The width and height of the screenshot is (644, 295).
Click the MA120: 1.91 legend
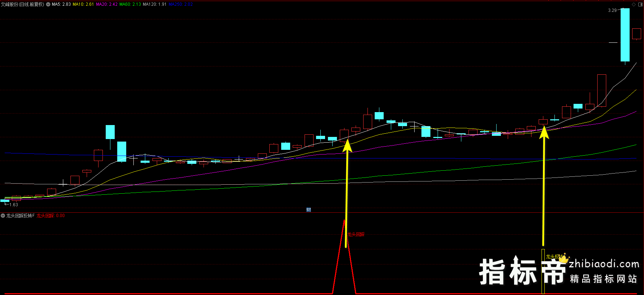[x=155, y=4]
